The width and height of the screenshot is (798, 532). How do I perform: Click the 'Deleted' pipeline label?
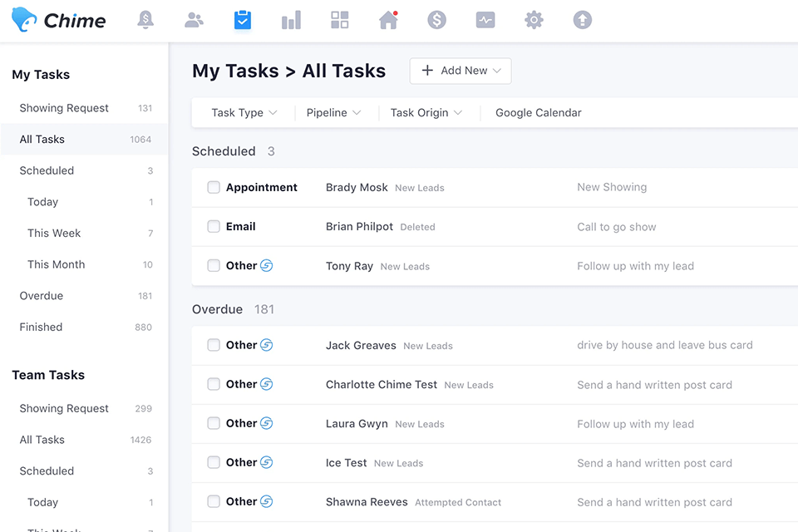[x=417, y=227]
